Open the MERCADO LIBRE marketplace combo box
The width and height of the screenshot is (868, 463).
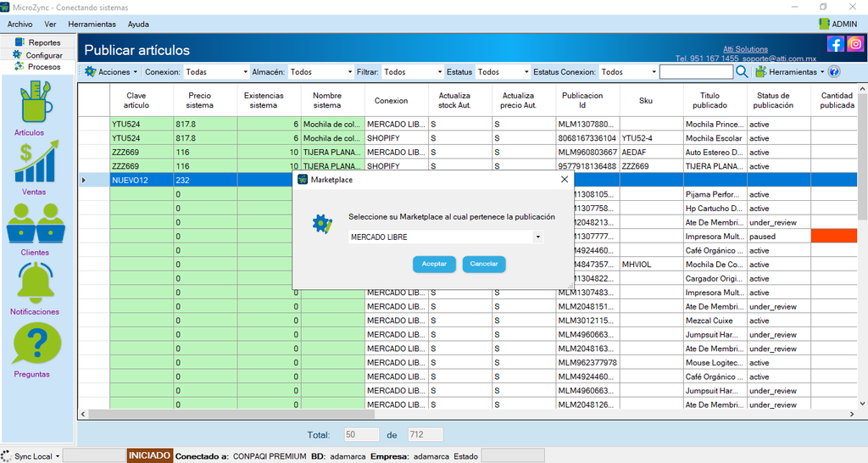446,237
